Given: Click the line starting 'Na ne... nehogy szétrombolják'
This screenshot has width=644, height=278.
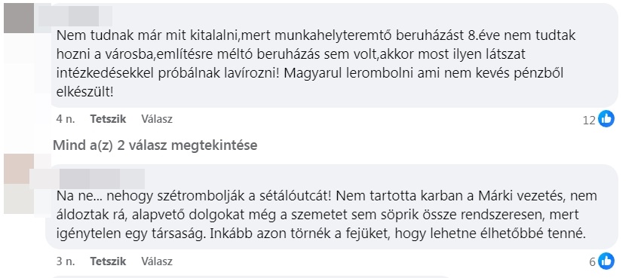Looking at the screenshot, I should 327,196.
